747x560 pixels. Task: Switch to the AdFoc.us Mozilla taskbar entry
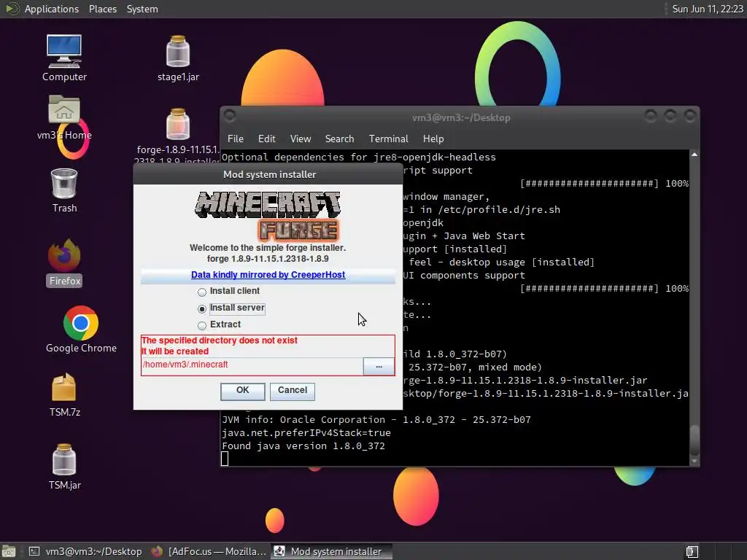pos(209,551)
